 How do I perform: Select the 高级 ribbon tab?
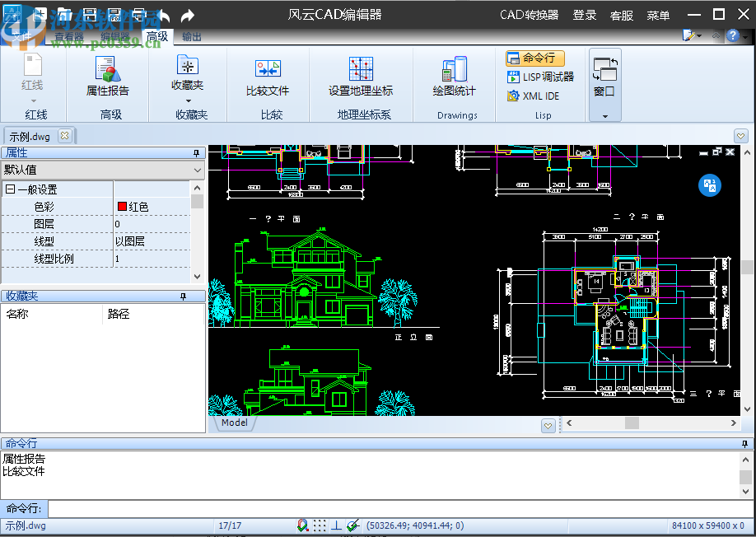157,36
